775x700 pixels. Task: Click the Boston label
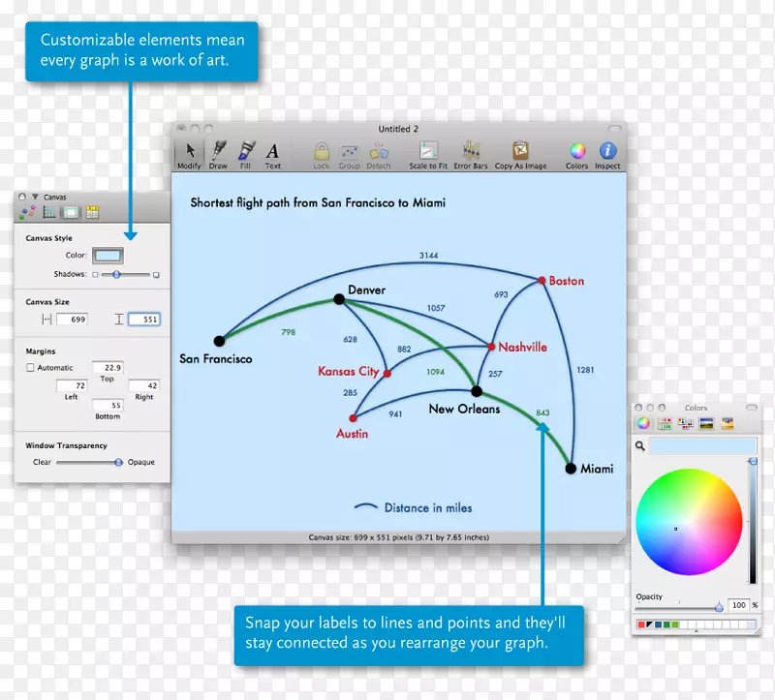click(567, 281)
